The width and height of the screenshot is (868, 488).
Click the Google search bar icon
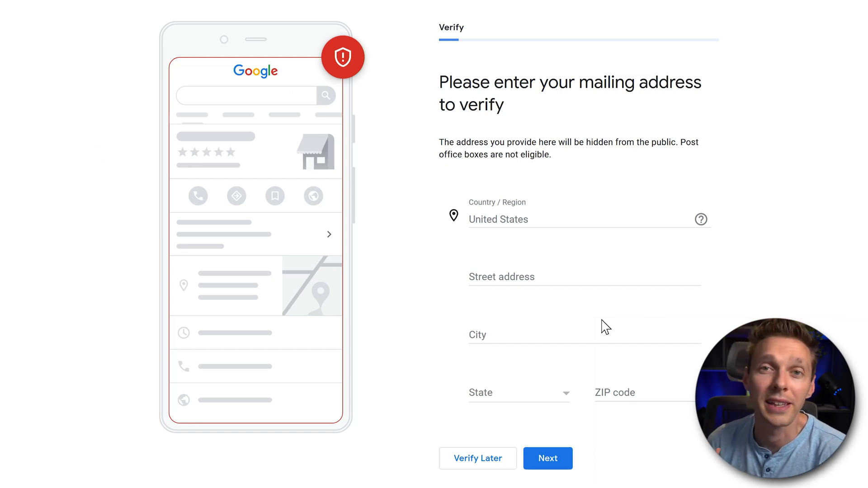pos(326,95)
